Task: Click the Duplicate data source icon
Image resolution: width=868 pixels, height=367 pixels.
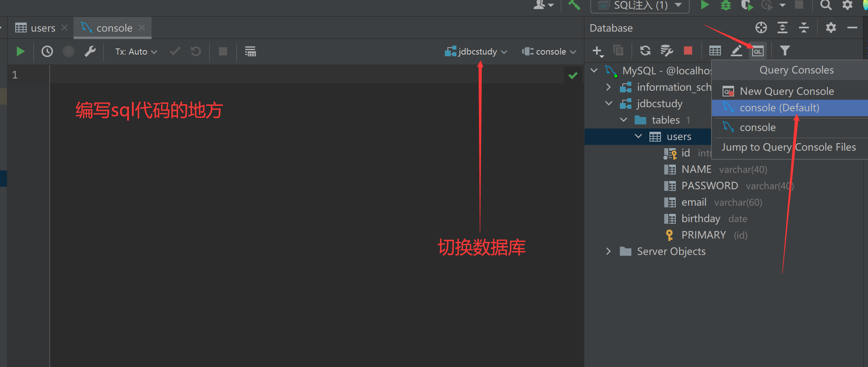Action: 618,50
